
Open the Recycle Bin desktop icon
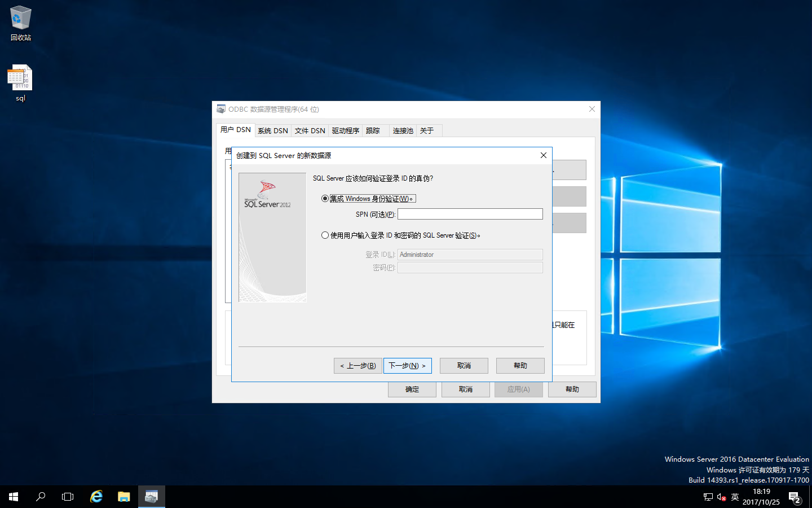21,24
